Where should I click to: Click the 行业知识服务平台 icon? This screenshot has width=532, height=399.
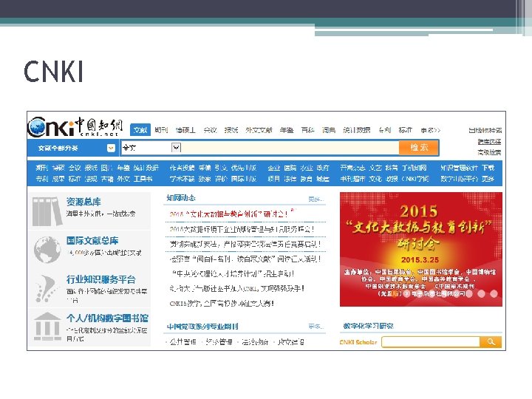click(46, 288)
